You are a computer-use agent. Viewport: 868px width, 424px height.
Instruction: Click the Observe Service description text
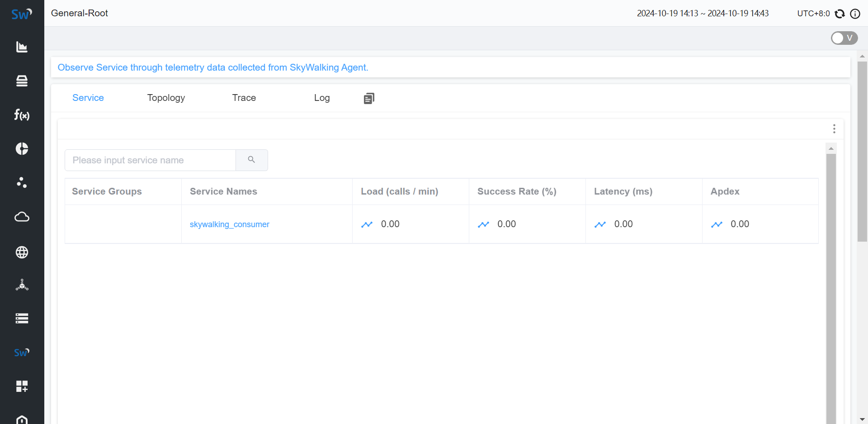(213, 67)
